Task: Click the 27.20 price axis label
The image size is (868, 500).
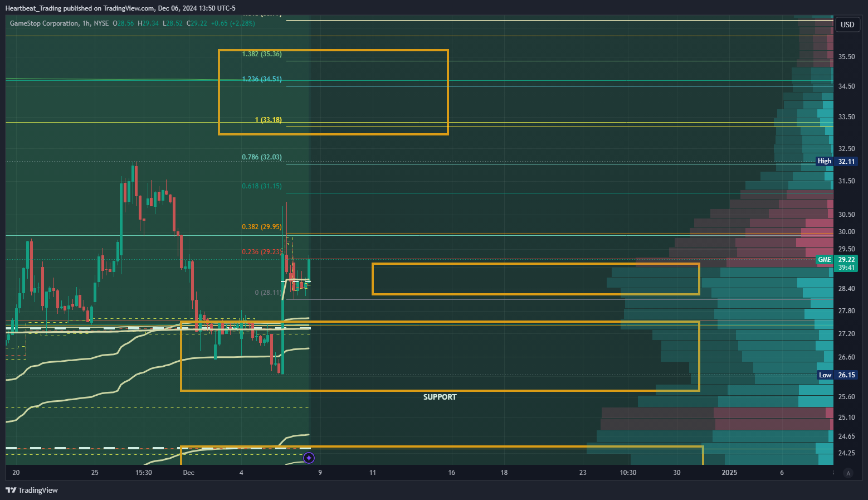Action: coord(847,334)
